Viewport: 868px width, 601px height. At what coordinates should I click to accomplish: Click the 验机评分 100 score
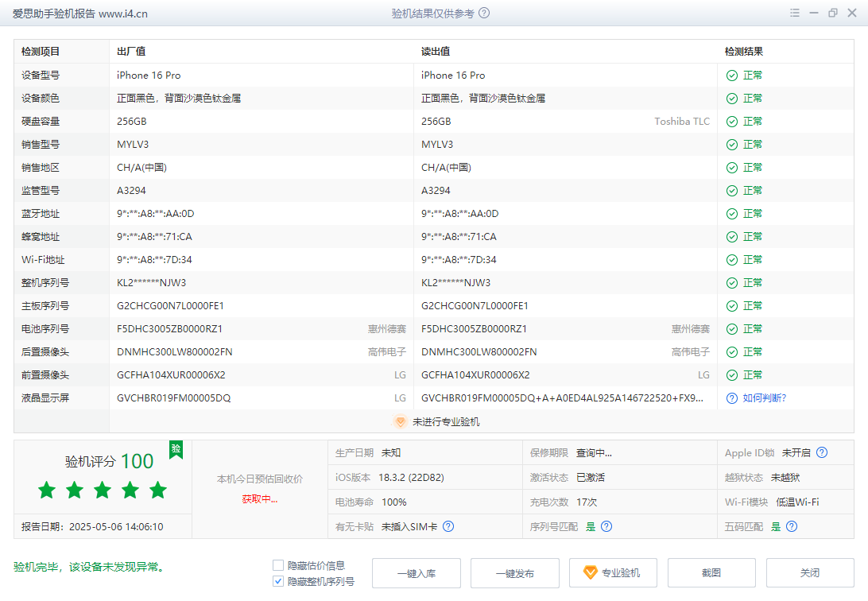(x=109, y=461)
